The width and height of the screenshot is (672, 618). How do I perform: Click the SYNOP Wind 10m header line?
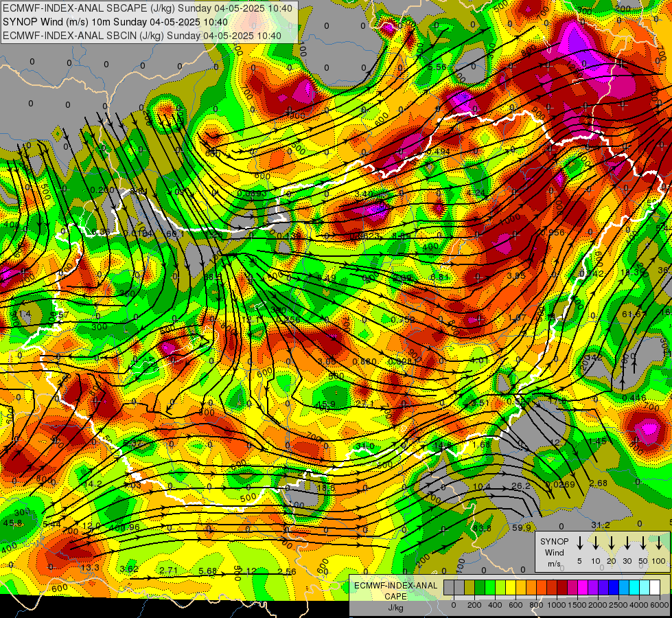[115, 22]
